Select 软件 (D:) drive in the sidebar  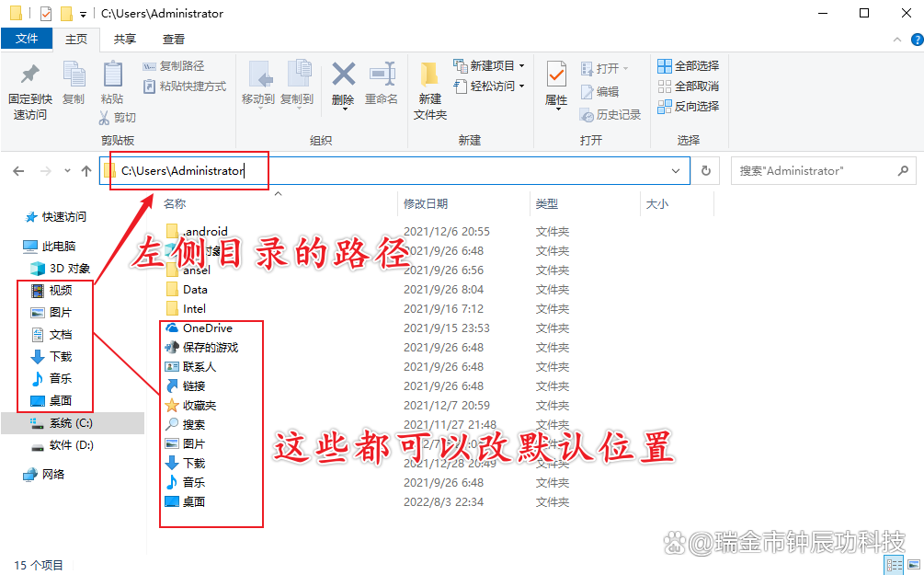(x=63, y=445)
